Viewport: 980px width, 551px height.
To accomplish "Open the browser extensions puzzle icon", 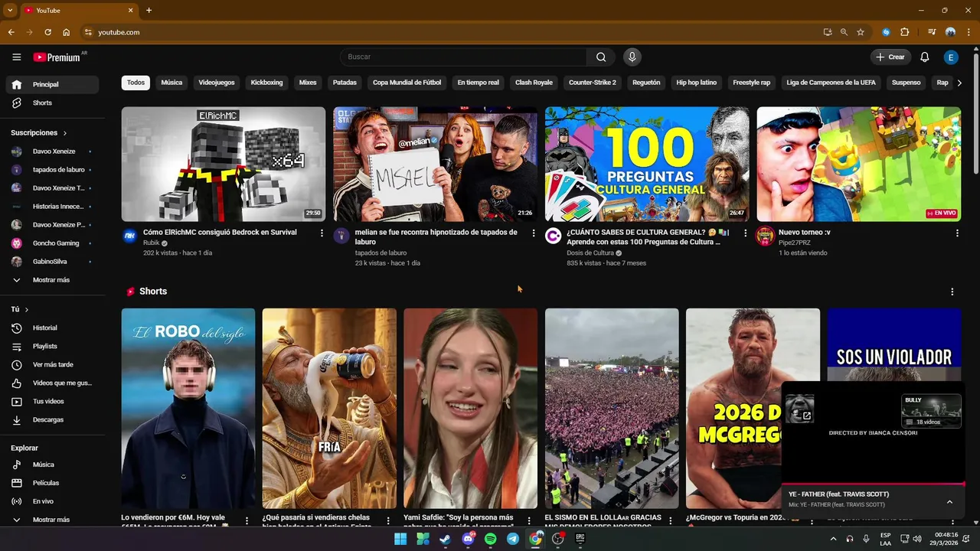I will [x=904, y=32].
